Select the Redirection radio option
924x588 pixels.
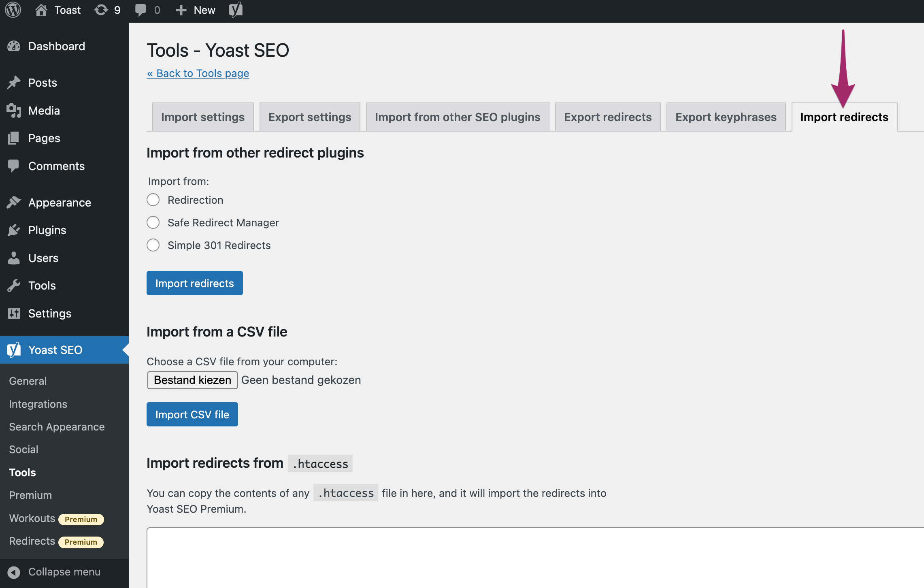point(153,200)
